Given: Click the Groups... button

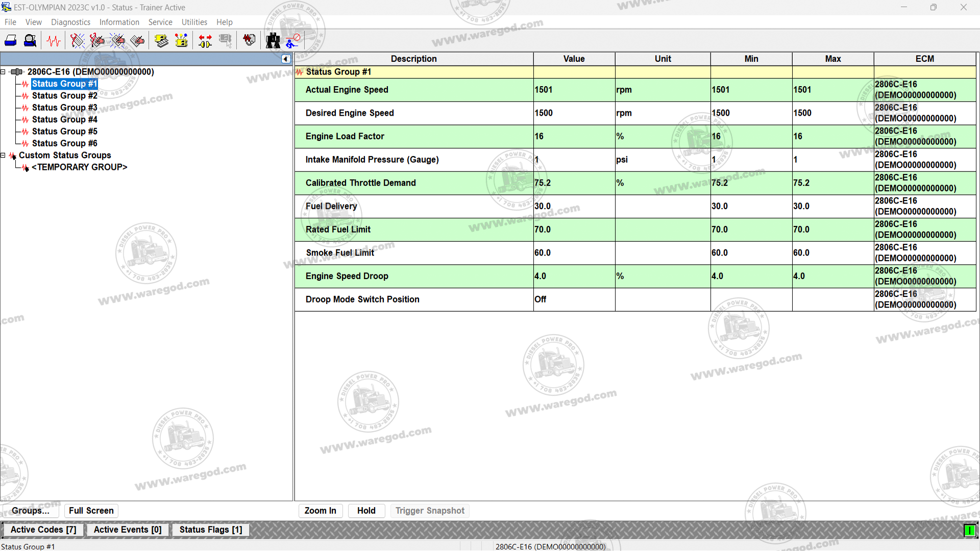Looking at the screenshot, I should pyautogui.click(x=30, y=511).
